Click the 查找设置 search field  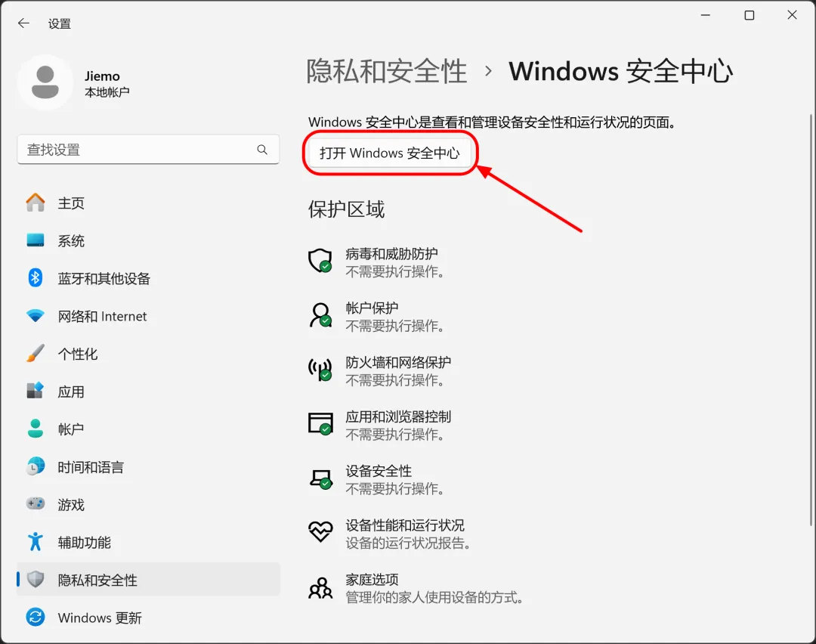148,150
